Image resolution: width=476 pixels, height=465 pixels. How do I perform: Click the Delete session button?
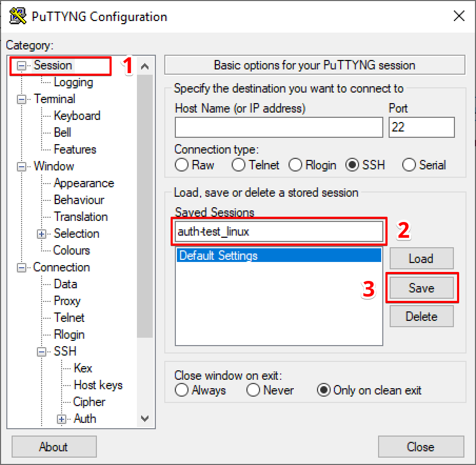[x=421, y=316]
